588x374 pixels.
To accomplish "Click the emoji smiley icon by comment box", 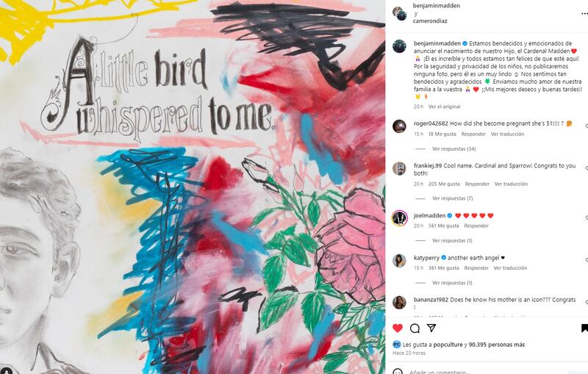I will pos(398,372).
